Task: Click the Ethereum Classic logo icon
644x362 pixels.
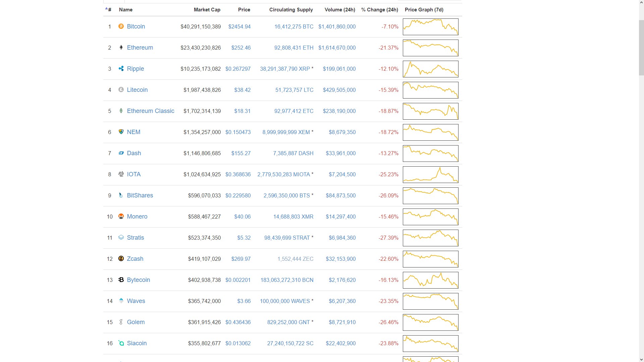Action: tap(121, 111)
